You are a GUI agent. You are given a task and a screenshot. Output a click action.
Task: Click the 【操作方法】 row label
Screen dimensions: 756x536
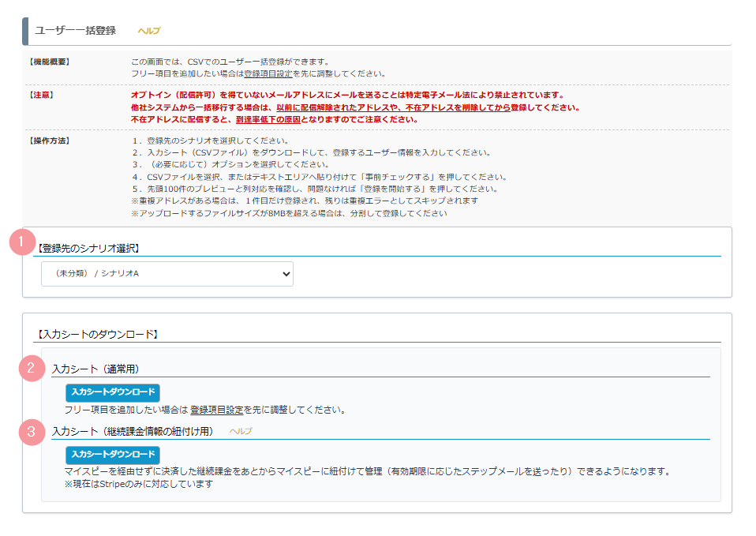tap(50, 141)
